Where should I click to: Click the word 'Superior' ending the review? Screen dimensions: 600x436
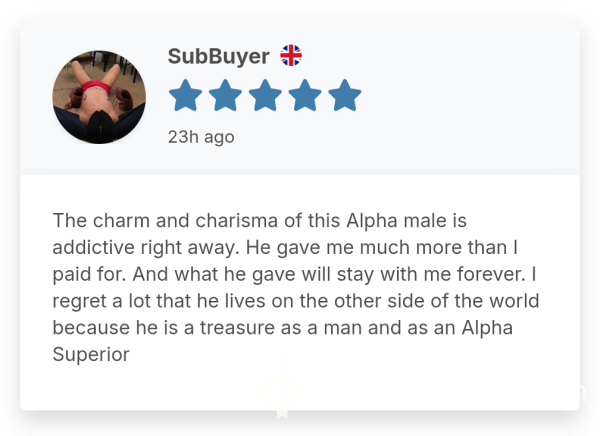point(91,354)
